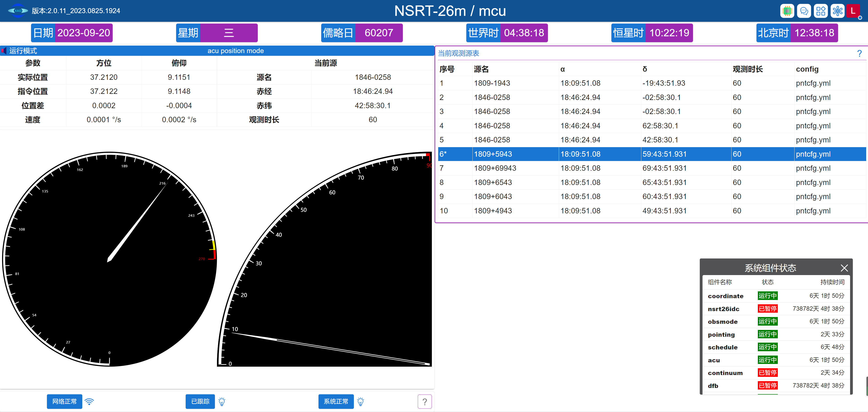Screen dimensions: 868x412
Task: Click the NSRT-26m / mcu title
Action: point(450,11)
